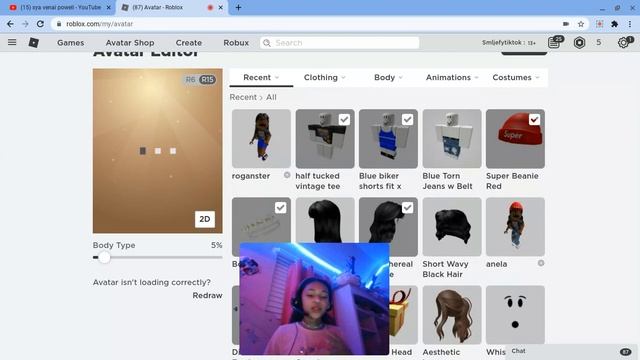The height and width of the screenshot is (360, 640).
Task: Open the browser extensions puzzle icon
Action: (614, 24)
